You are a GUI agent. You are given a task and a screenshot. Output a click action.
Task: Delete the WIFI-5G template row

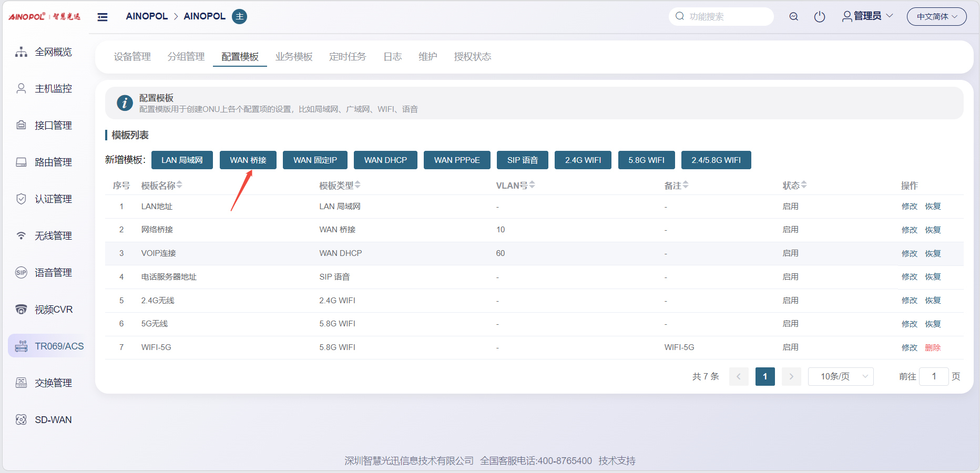coord(933,347)
